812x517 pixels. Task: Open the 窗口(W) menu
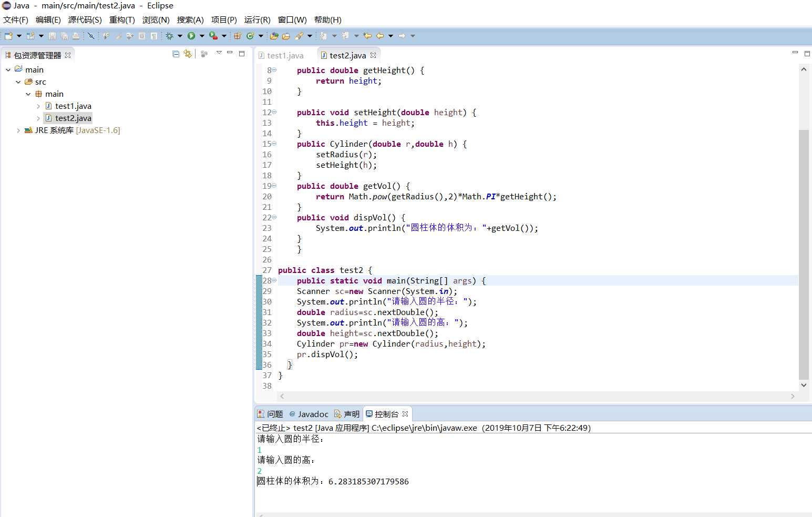pyautogui.click(x=292, y=19)
